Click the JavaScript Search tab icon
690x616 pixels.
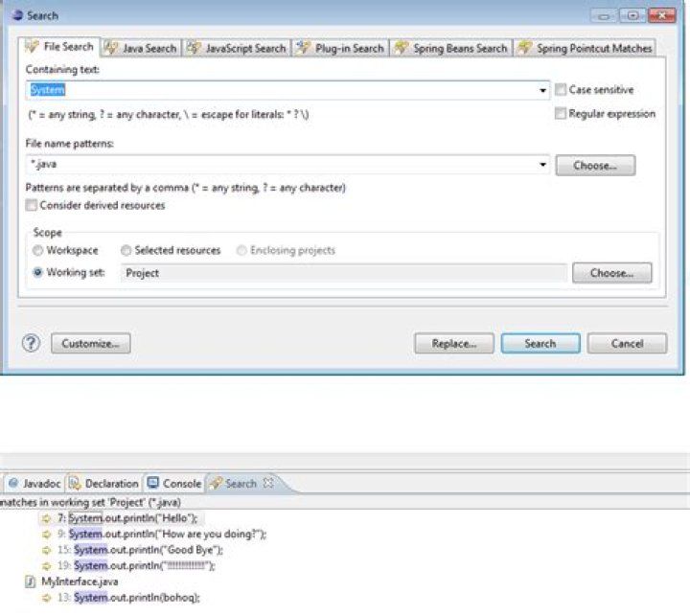coord(194,47)
